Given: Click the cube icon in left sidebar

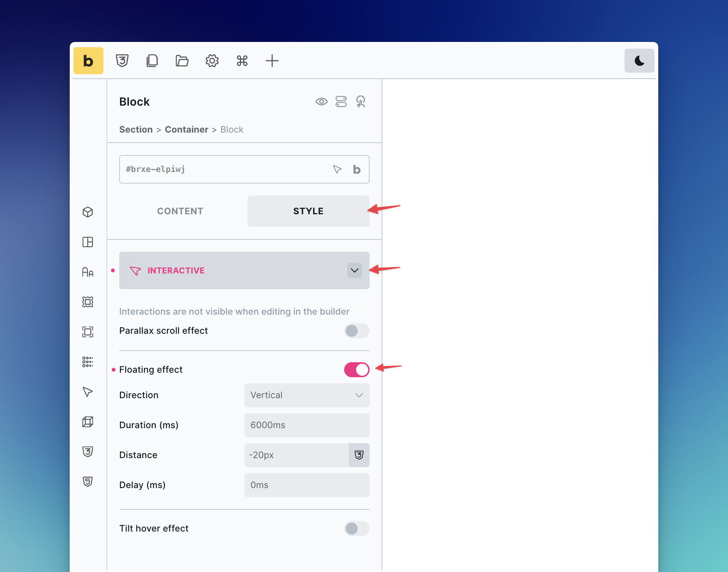Looking at the screenshot, I should [88, 212].
